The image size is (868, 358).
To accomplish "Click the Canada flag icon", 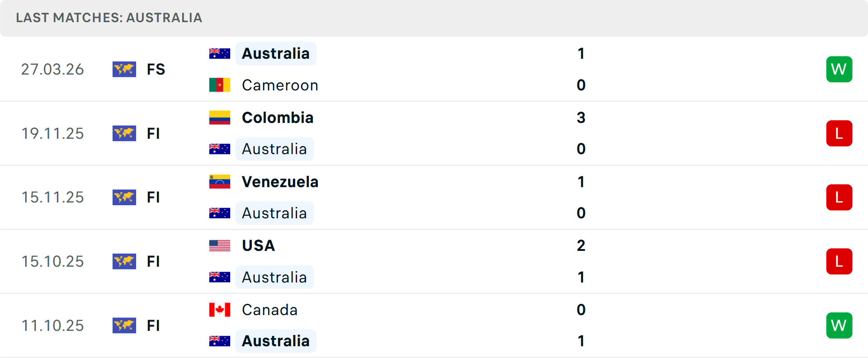I will (x=220, y=310).
